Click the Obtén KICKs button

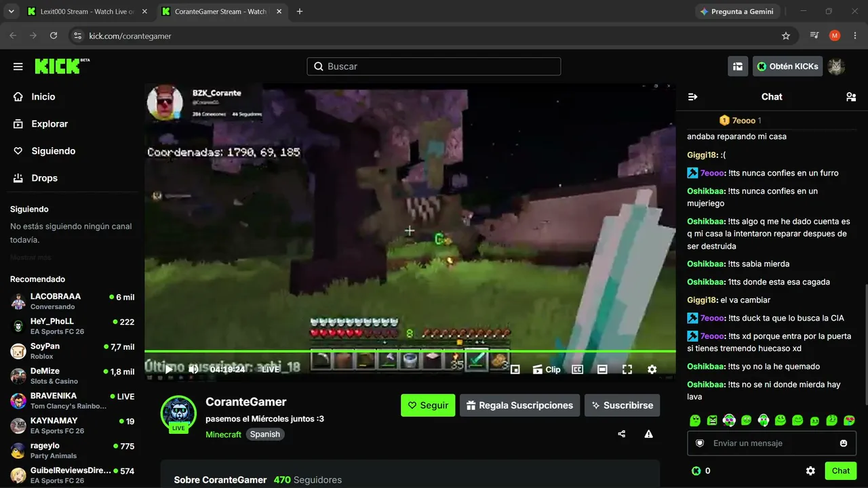pos(787,66)
